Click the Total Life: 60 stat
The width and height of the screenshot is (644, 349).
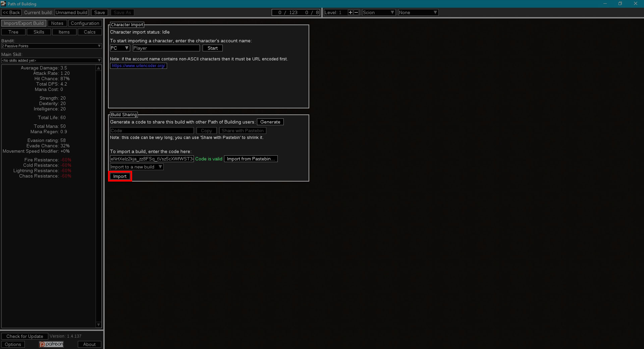pos(52,117)
